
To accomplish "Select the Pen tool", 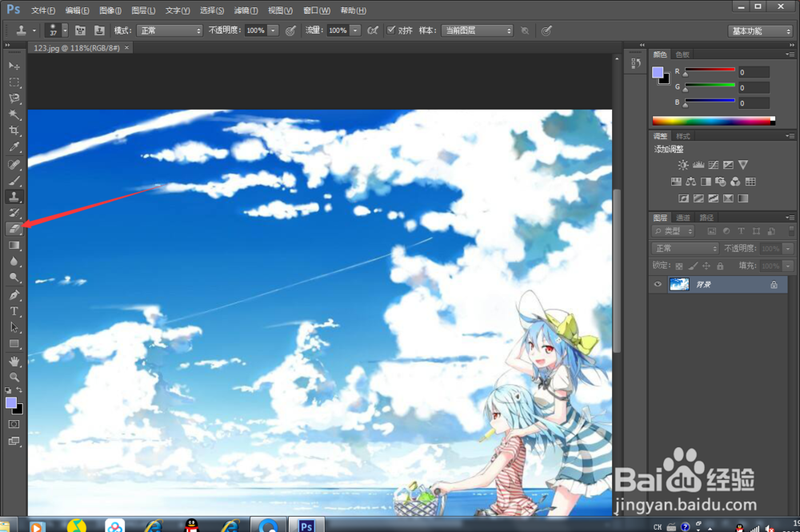I will tap(14, 295).
